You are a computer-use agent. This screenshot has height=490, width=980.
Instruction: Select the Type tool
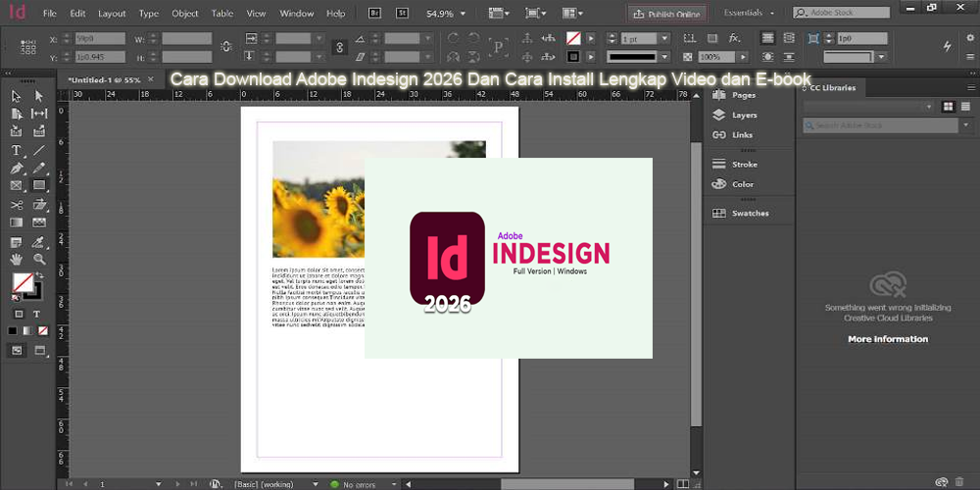(x=17, y=151)
